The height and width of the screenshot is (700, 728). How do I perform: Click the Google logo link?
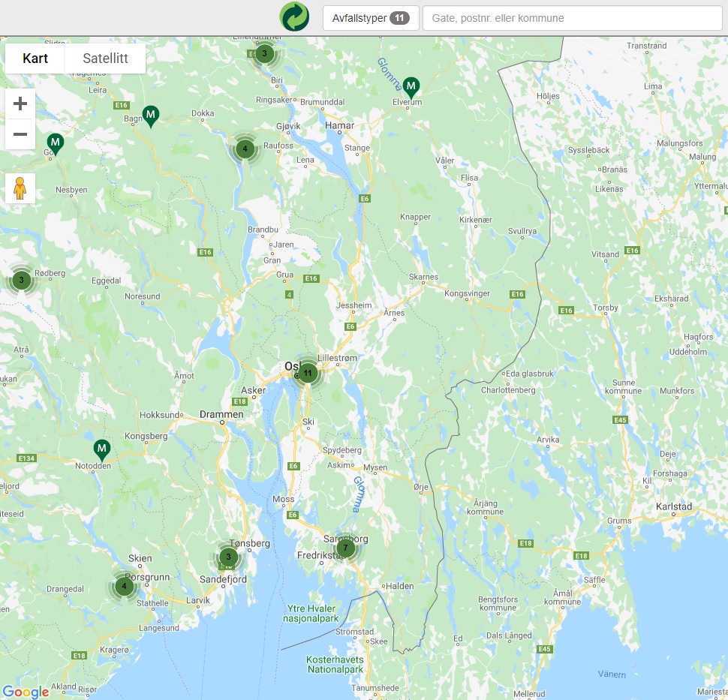26,691
